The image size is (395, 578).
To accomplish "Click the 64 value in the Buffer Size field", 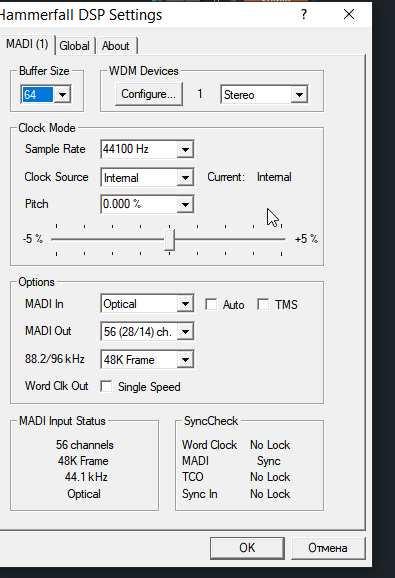I will pos(38,95).
